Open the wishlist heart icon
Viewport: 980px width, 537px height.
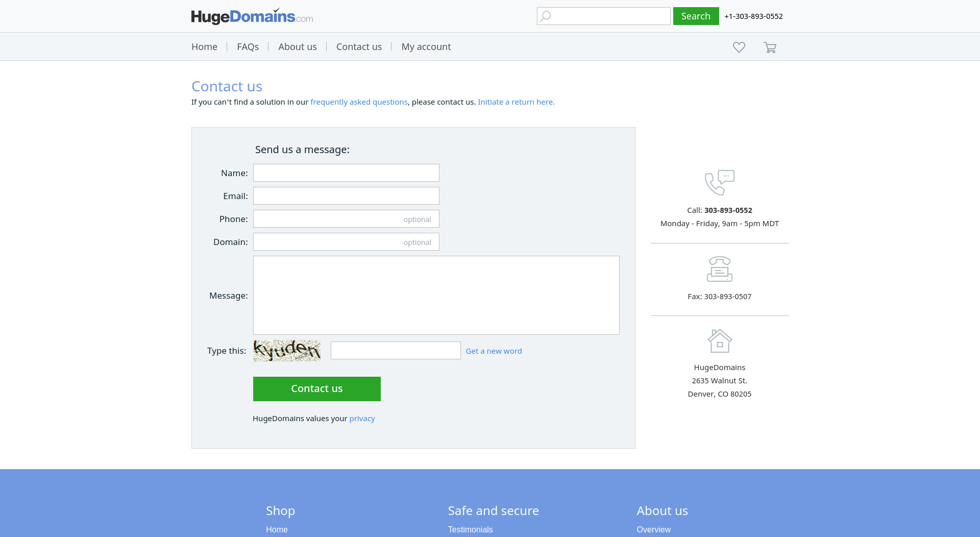pyautogui.click(x=739, y=47)
